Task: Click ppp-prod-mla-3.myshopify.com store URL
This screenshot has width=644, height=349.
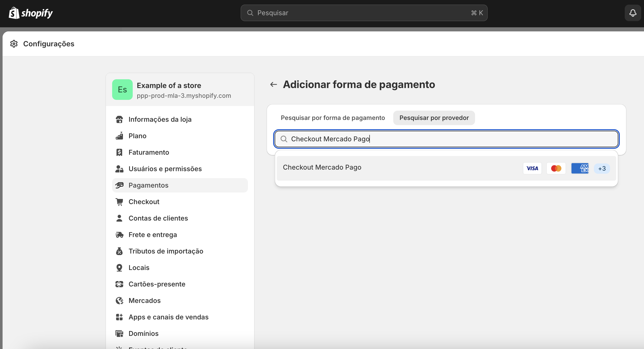Action: pos(184,96)
